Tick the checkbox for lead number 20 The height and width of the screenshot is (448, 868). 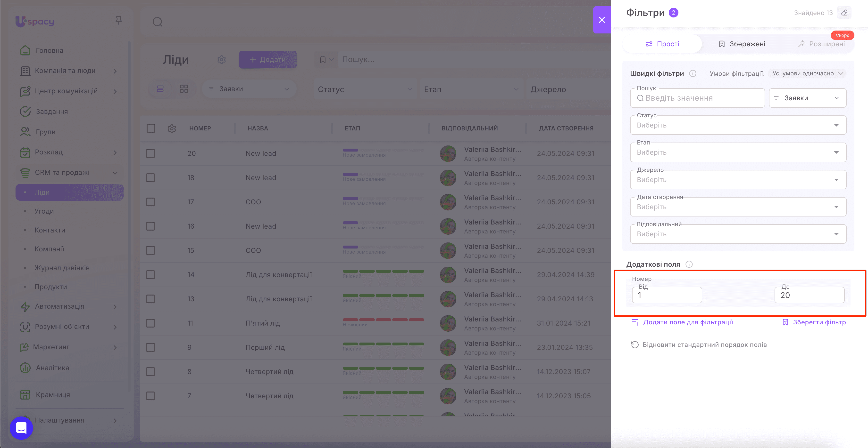[151, 153]
